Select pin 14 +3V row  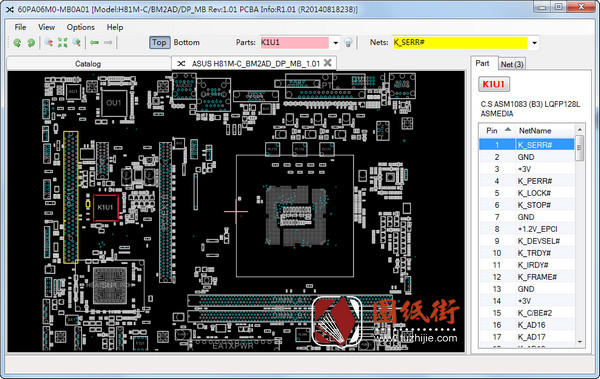click(x=527, y=301)
